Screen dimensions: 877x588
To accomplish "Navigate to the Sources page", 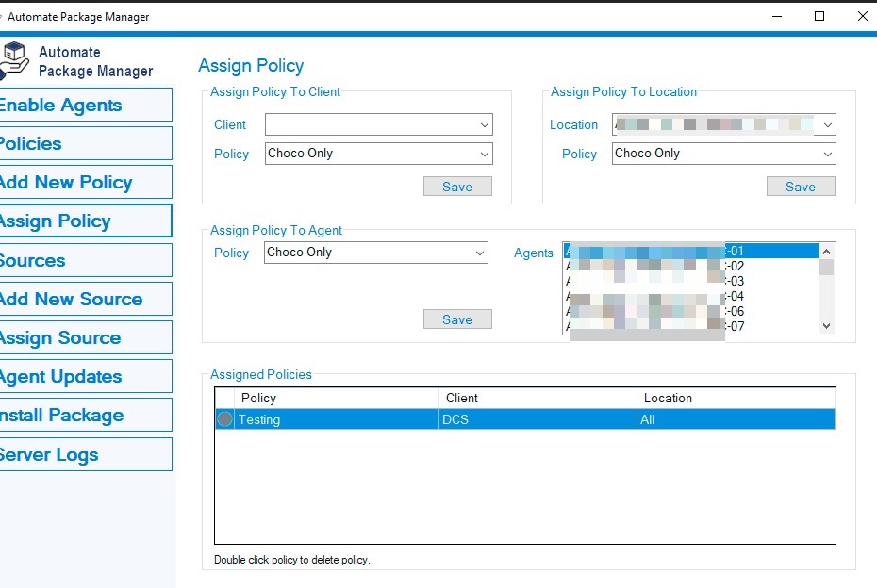I will (x=86, y=260).
